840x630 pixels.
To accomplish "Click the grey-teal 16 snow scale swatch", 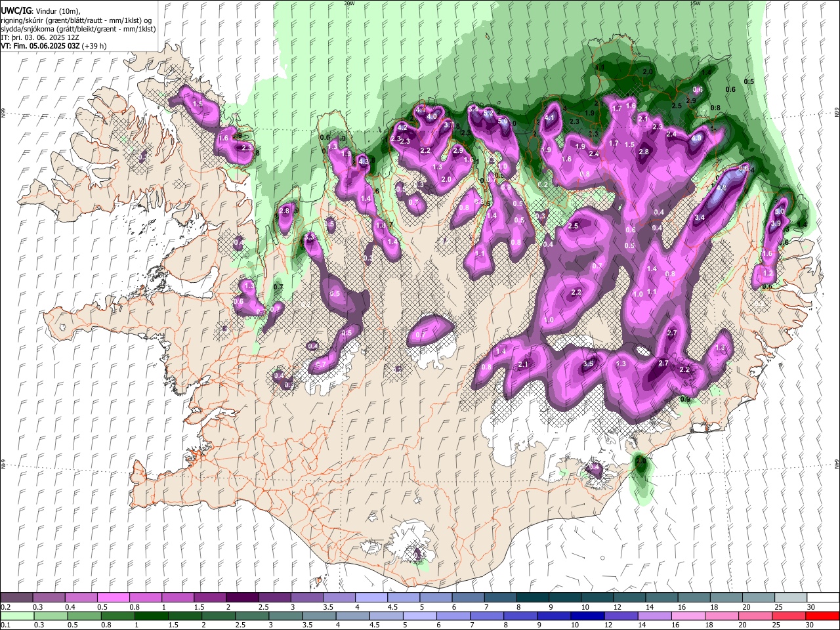I will [x=694, y=598].
